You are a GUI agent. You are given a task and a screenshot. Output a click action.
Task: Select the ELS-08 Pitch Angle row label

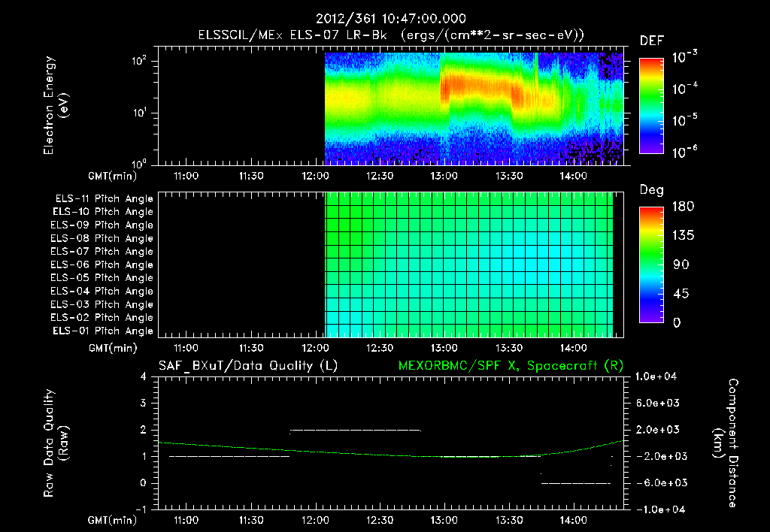coord(102,238)
